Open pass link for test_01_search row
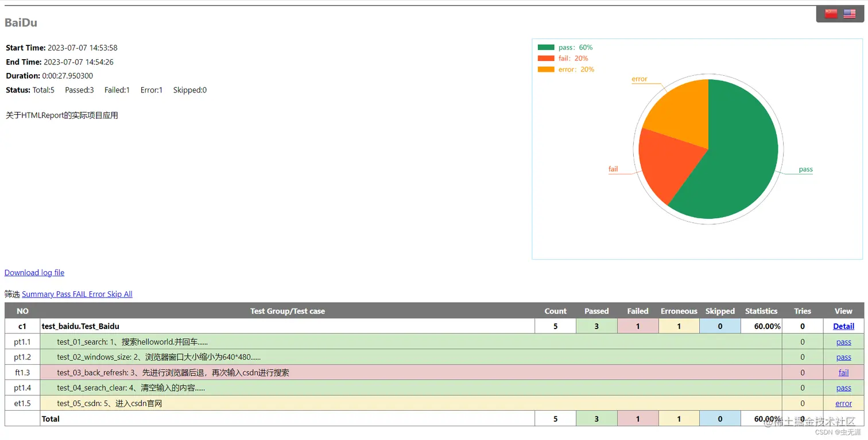This screenshot has width=868, height=440. tap(843, 342)
